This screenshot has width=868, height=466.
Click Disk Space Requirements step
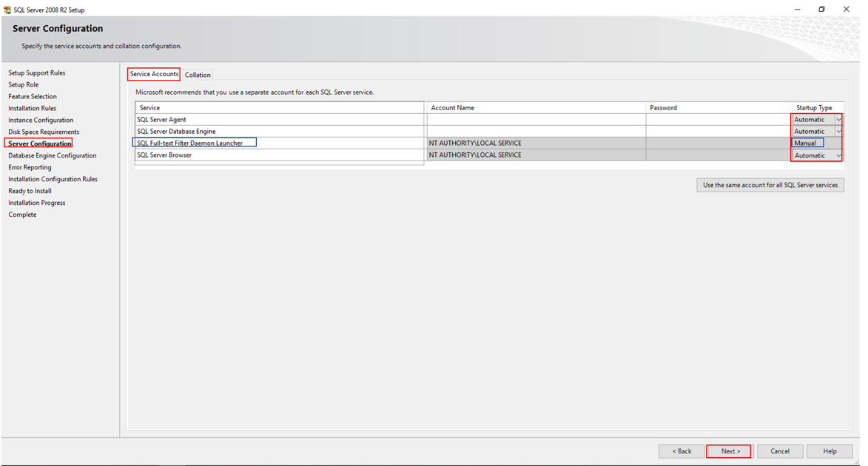[x=44, y=132]
